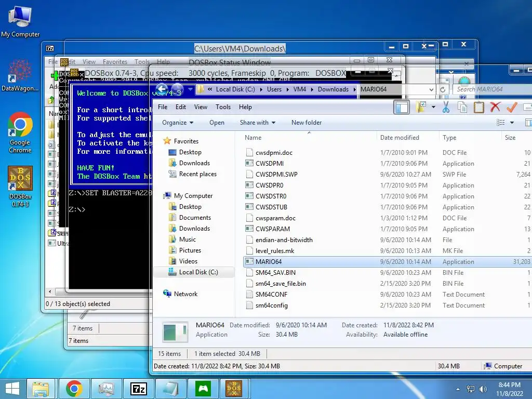
Task: Open the address bar history dropdown
Action: [x=431, y=90]
